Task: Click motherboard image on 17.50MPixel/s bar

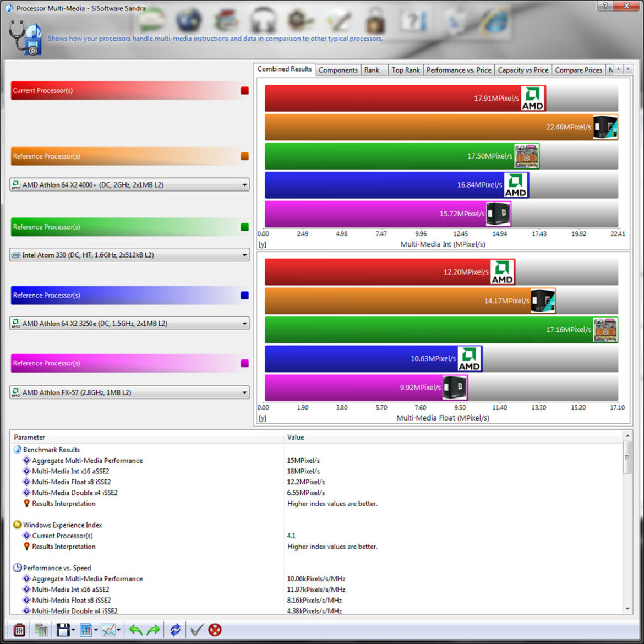Action: click(527, 156)
